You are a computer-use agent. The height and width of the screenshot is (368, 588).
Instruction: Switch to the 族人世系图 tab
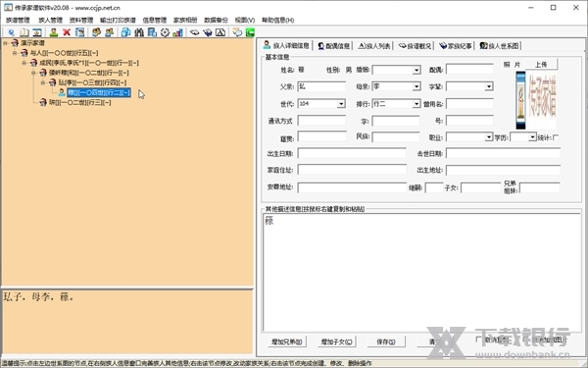(499, 46)
